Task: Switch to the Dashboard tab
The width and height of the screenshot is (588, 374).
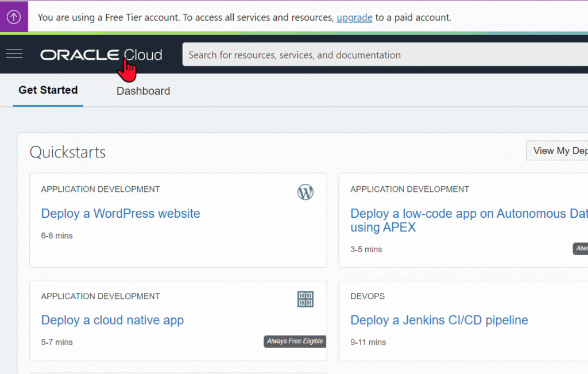Action: pyautogui.click(x=143, y=90)
